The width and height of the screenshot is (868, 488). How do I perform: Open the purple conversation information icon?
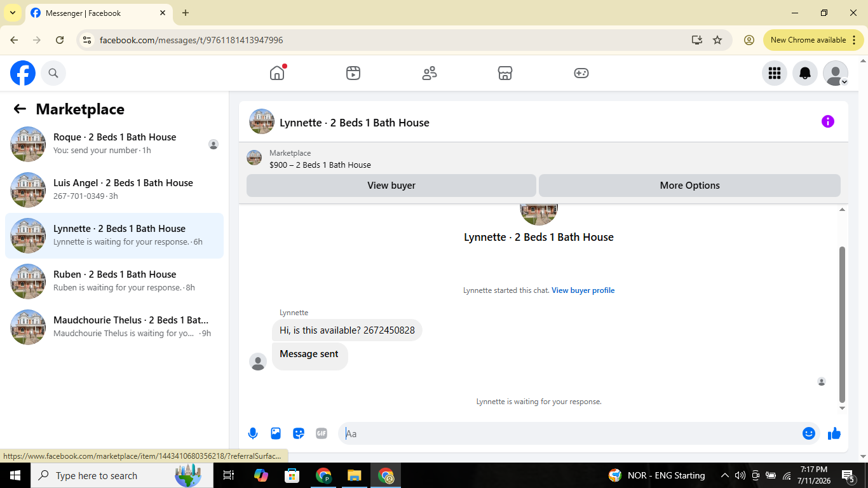click(x=827, y=121)
